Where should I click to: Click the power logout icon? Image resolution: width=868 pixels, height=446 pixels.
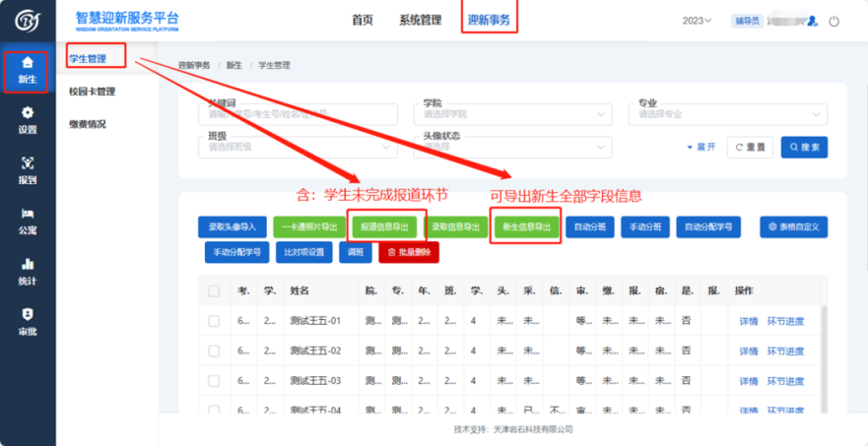(834, 21)
